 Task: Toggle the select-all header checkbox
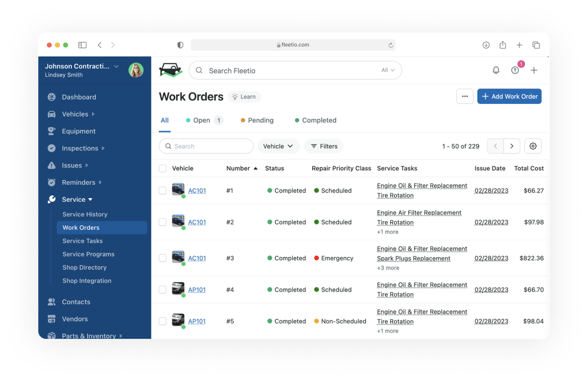pos(163,169)
